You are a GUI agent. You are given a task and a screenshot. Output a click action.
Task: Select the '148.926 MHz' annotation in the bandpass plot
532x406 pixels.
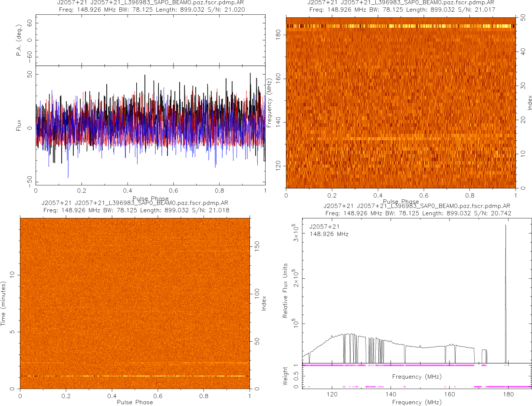click(x=329, y=234)
